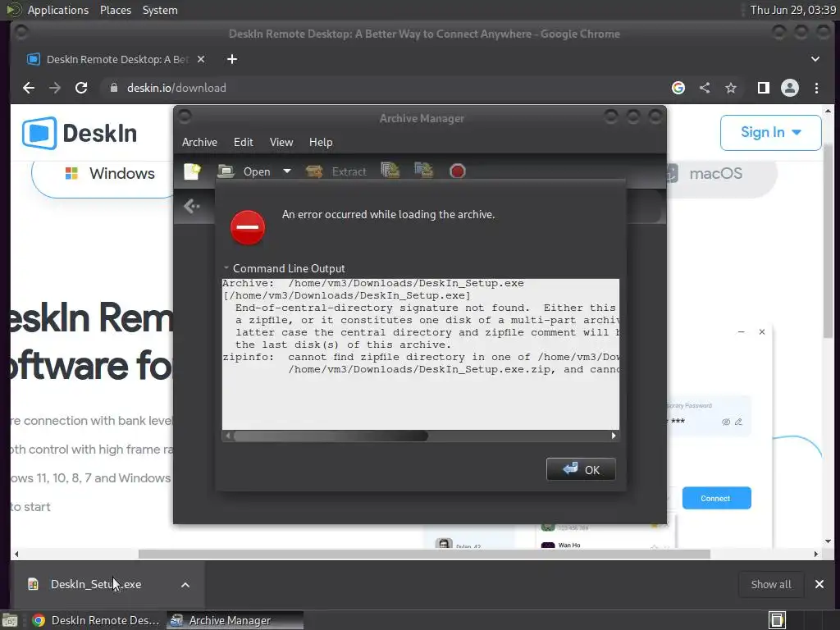Image resolution: width=840 pixels, height=630 pixels.
Task: Confirm the error dialog with OK
Action: click(581, 469)
